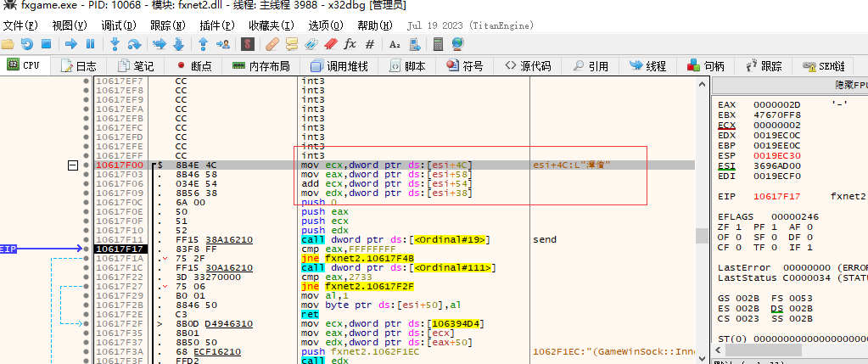Image resolution: width=868 pixels, height=364 pixels.
Task: Click the disassembly vertical scrollbar thumb
Action: (x=702, y=236)
